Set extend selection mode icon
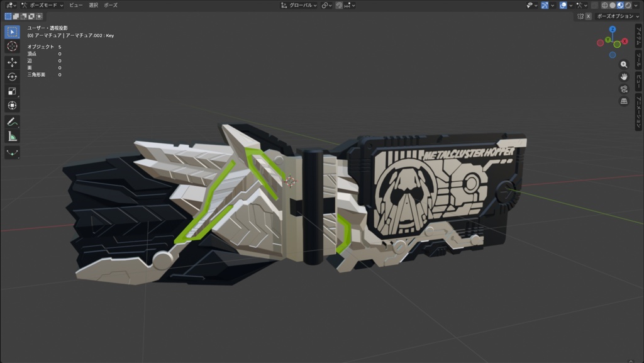 tap(16, 16)
